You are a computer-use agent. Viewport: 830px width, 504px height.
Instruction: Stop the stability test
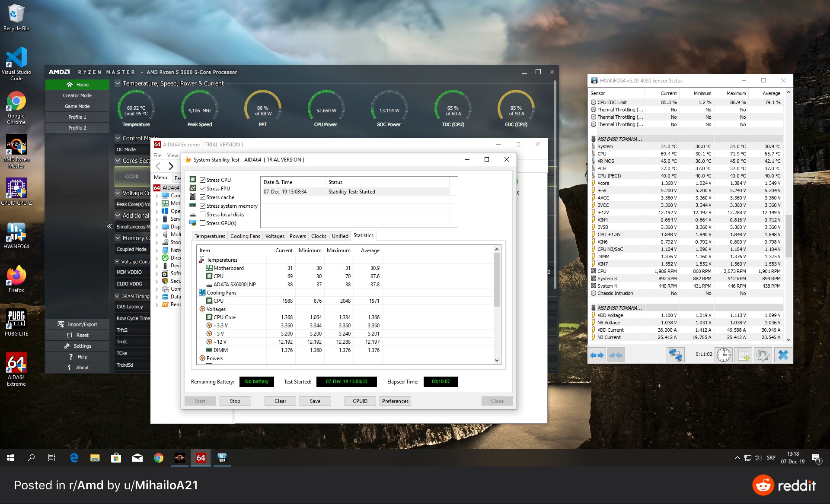(x=235, y=401)
